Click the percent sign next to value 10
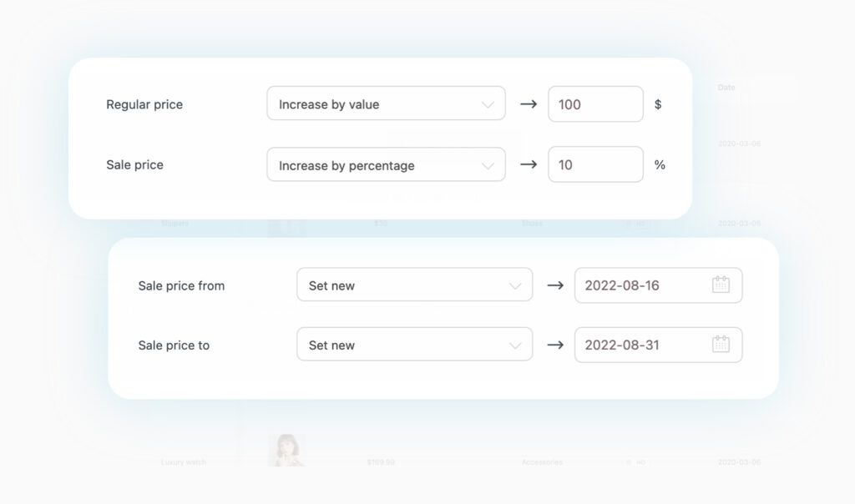The width and height of the screenshot is (855, 504). click(x=660, y=164)
